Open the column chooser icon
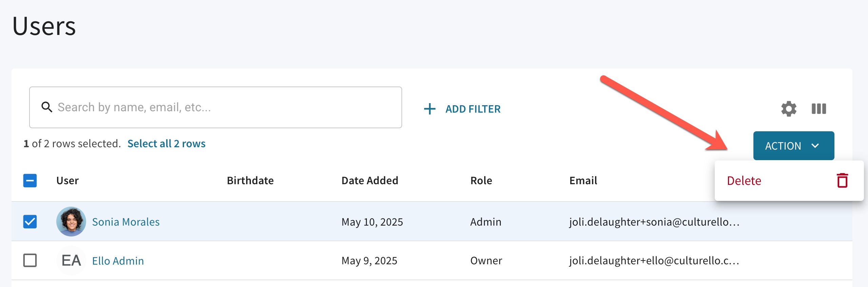 pos(819,109)
